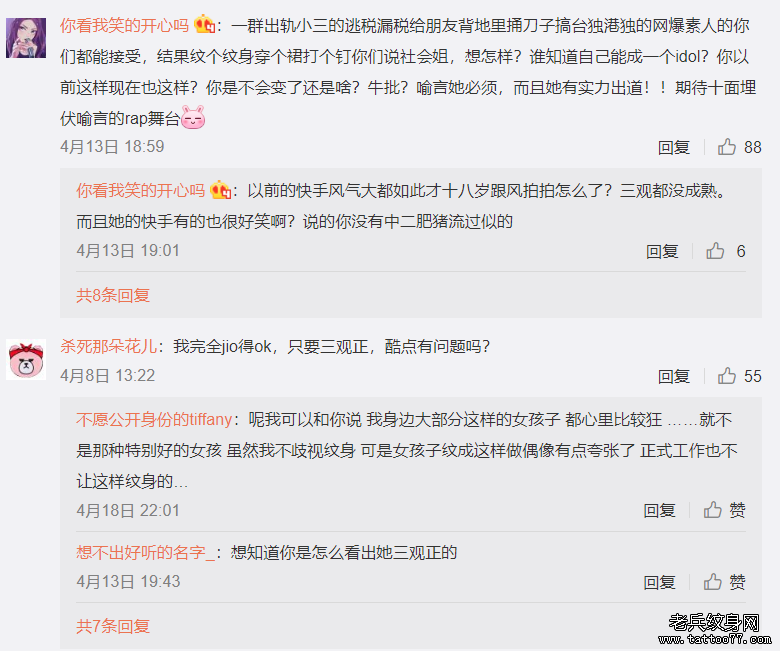This screenshot has width=780, height=651.
Task: Reply to the tiffany comment at 22:01
Action: tap(660, 511)
